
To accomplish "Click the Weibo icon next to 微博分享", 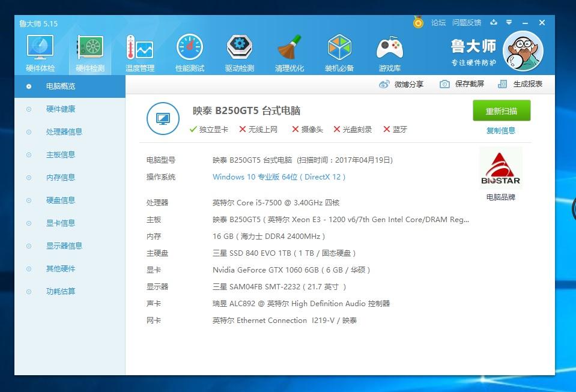I will 384,85.
